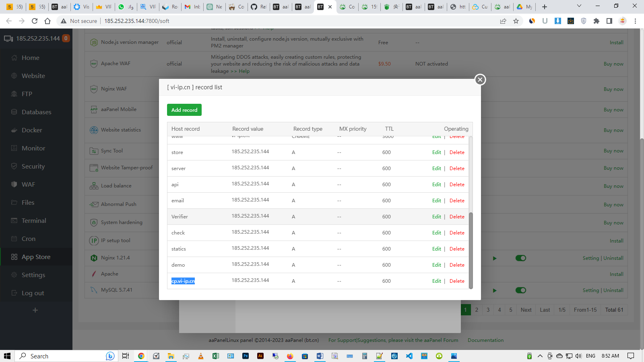Open browser tab search dropdown arrow
644x362 pixels.
(579, 6)
